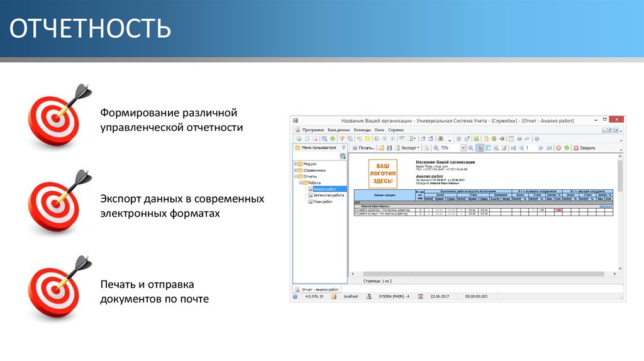
Task: Click the users group icon next to the padlock
Action: click(494, 139)
